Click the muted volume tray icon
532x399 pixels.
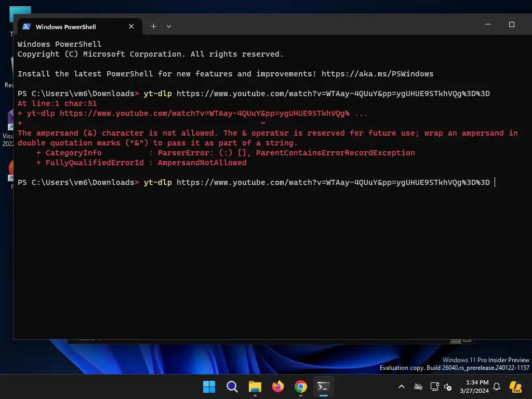448,387
